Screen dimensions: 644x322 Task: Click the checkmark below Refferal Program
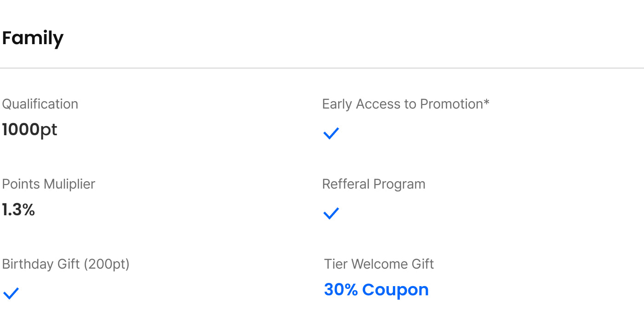click(x=331, y=213)
